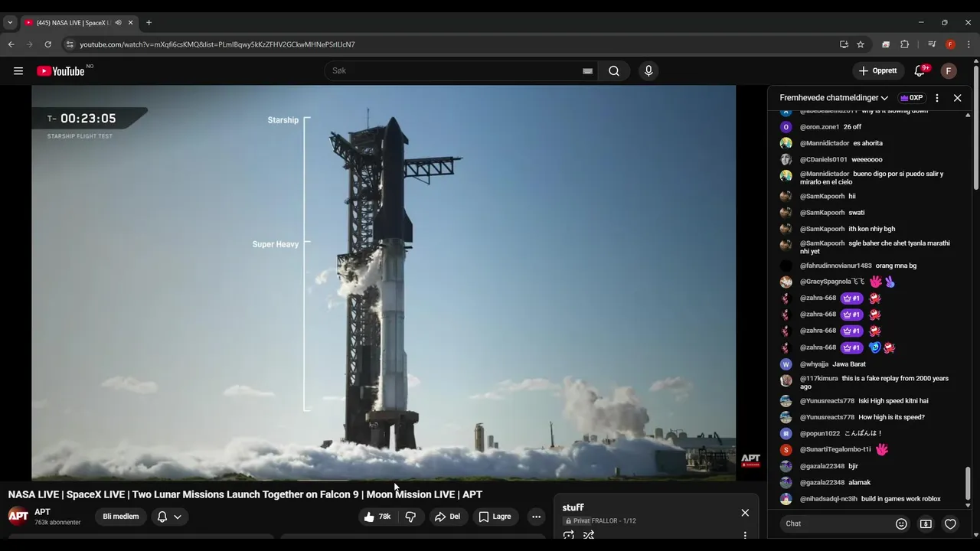Viewport: 980px width, 551px height.
Task: Dislike the video
Action: click(410, 517)
